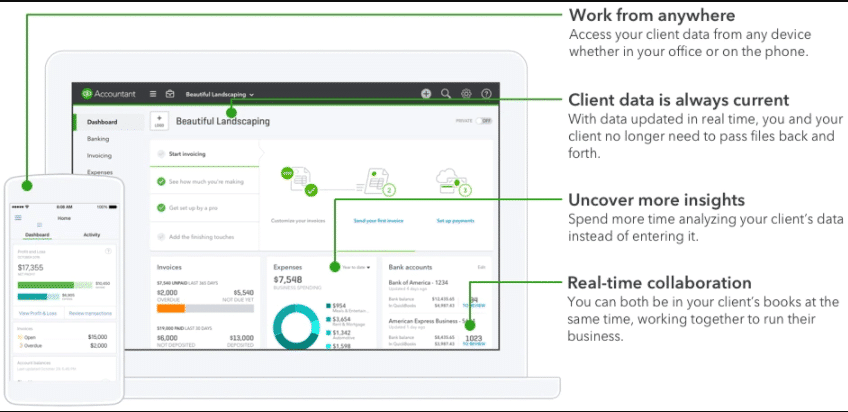Switch to the Activity tab on phone
Screen dimensions: 848x412
pos(91,235)
